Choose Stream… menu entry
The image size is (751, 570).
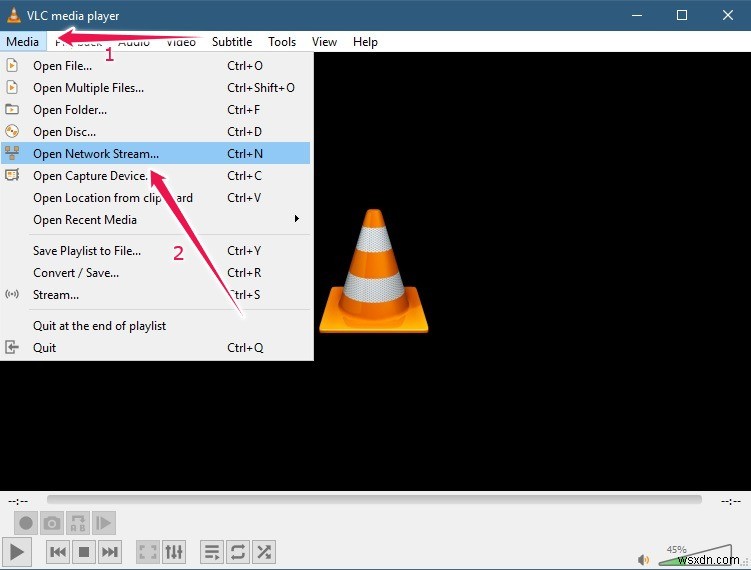click(x=156, y=295)
